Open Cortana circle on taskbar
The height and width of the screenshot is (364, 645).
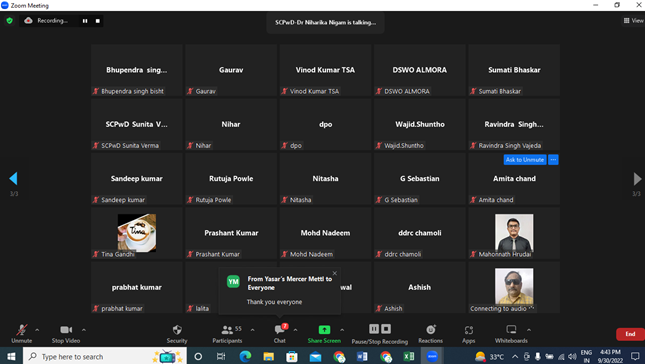tap(198, 357)
